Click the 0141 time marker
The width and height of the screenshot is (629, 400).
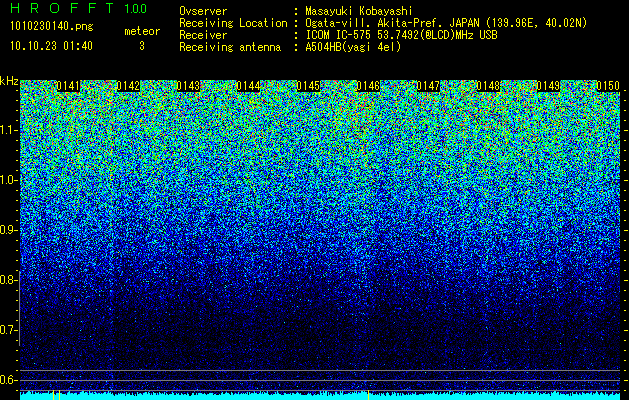(x=68, y=86)
